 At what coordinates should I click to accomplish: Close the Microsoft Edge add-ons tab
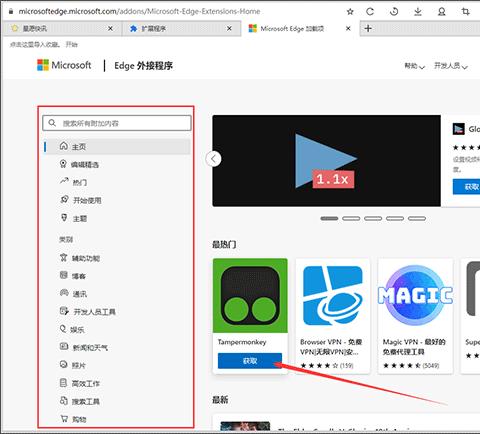point(348,29)
